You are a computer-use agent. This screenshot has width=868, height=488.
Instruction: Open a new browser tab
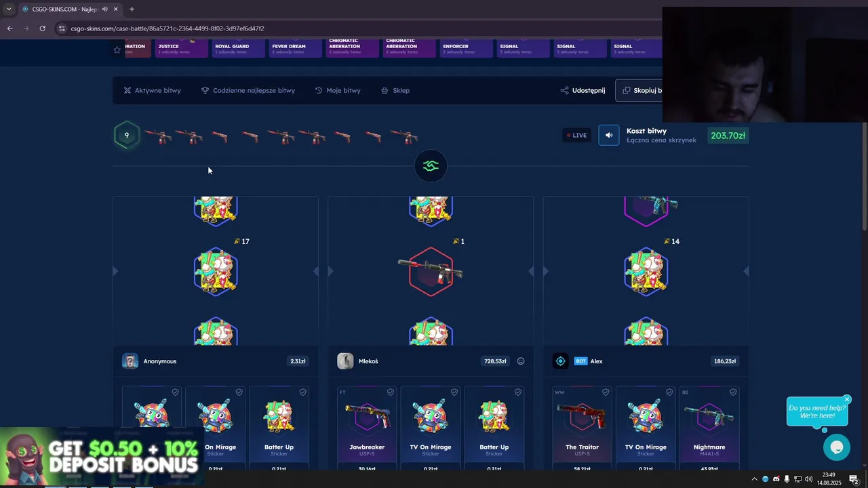(x=132, y=9)
